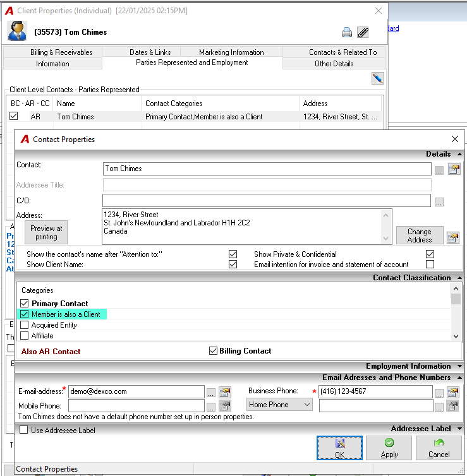Toggle Show Client Name checkbox
This screenshot has height=476, width=467.
(233, 264)
